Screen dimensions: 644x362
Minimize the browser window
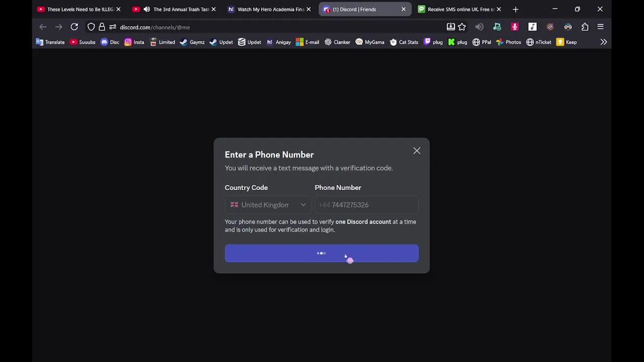[555, 9]
